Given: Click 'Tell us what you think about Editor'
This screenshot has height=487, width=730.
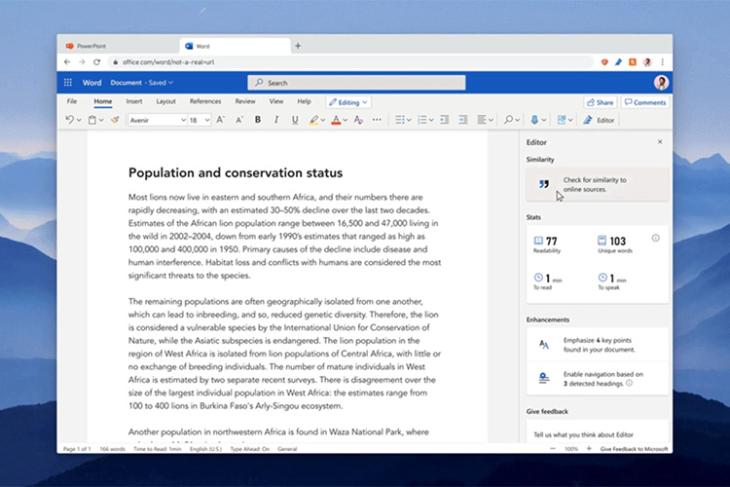Looking at the screenshot, I should tap(583, 434).
